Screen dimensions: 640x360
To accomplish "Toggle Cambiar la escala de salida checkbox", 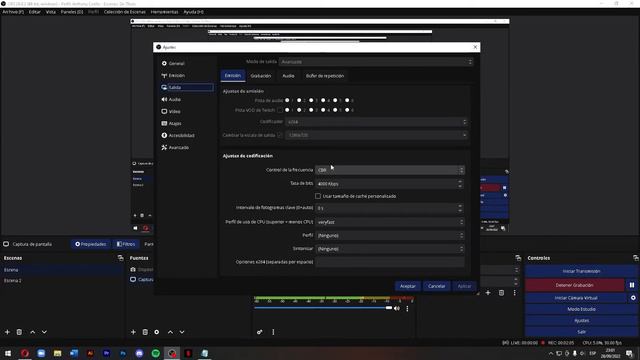I will coord(280,135).
